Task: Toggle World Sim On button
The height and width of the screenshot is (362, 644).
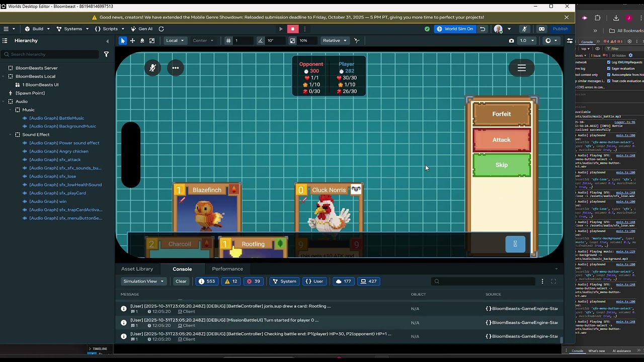Action: click(x=455, y=29)
